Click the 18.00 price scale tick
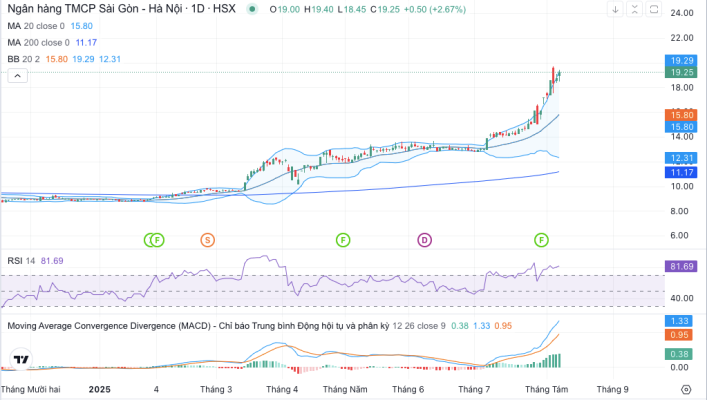The image size is (707, 400). [x=682, y=87]
